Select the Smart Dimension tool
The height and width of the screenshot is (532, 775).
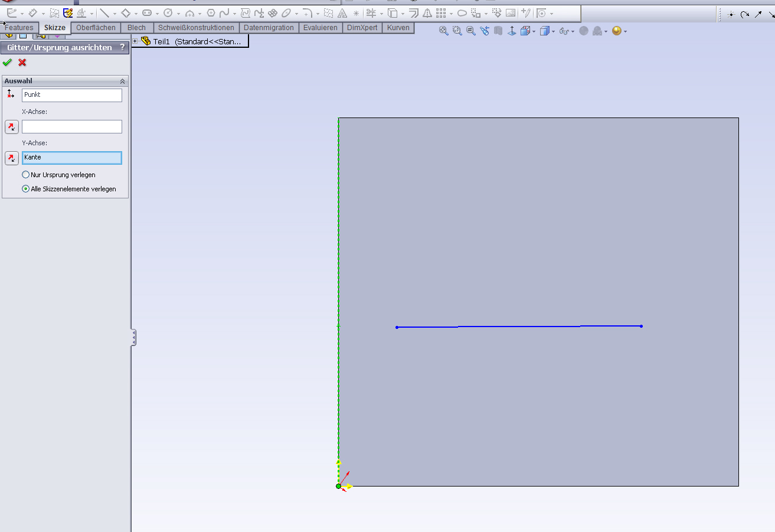pos(33,13)
